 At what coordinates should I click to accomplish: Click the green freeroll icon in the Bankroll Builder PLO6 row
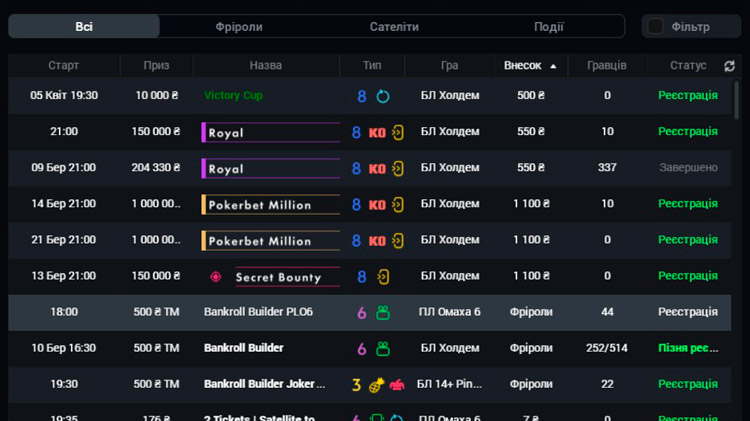382,313
